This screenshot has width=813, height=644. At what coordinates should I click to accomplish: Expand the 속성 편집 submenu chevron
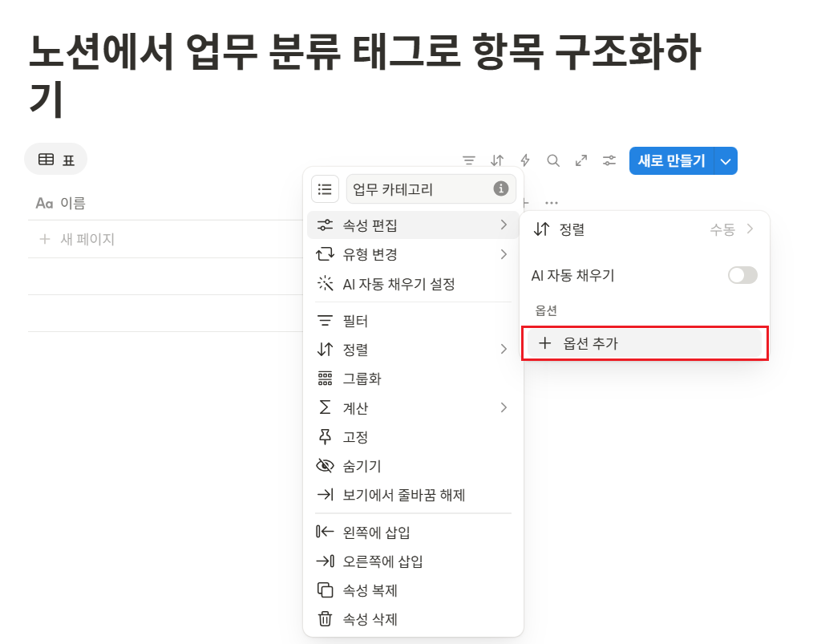point(504,225)
